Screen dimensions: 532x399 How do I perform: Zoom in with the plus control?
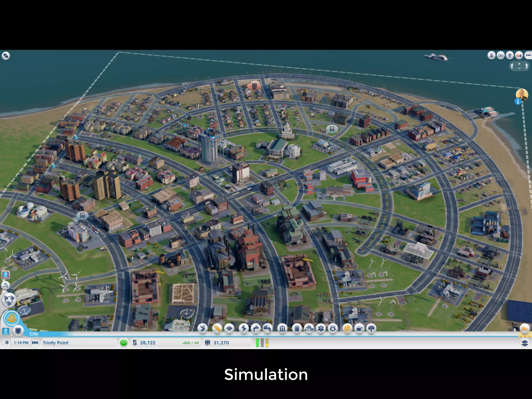coord(519,64)
